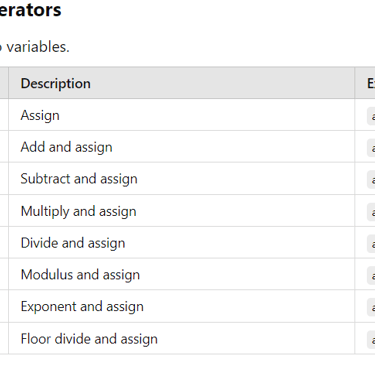375x366 pixels.
Task: Click the Description column header
Action: (x=56, y=83)
